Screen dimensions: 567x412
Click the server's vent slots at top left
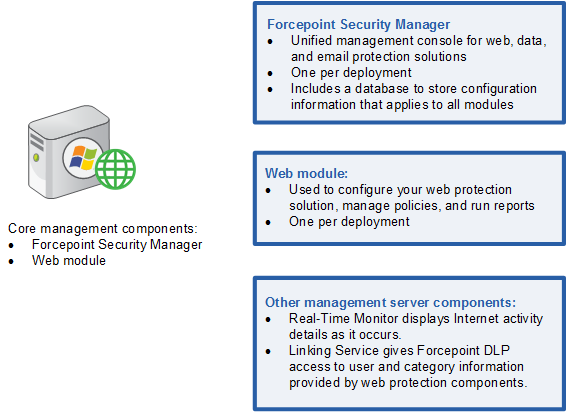tap(37, 142)
